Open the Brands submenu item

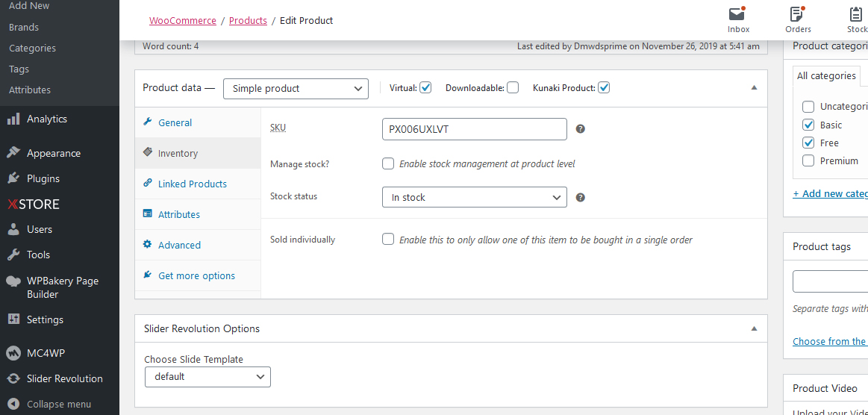(24, 27)
